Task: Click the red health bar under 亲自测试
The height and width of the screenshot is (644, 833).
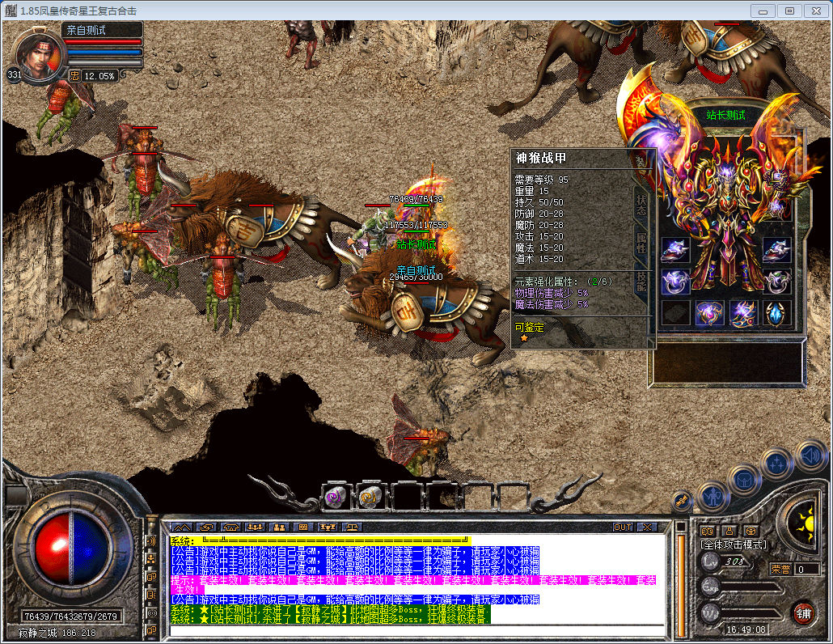Action: (103, 41)
